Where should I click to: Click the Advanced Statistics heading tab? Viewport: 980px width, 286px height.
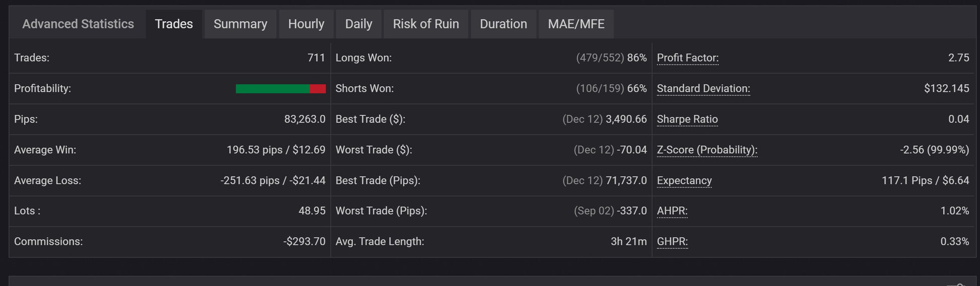tap(78, 24)
